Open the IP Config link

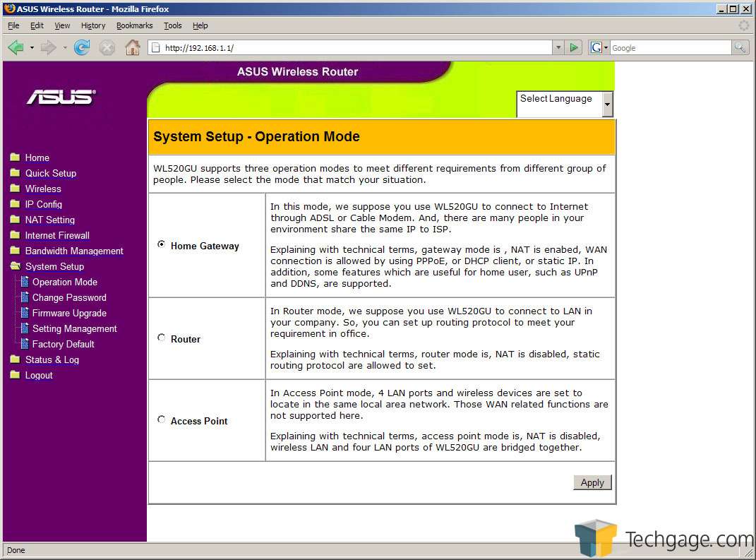tap(43, 205)
